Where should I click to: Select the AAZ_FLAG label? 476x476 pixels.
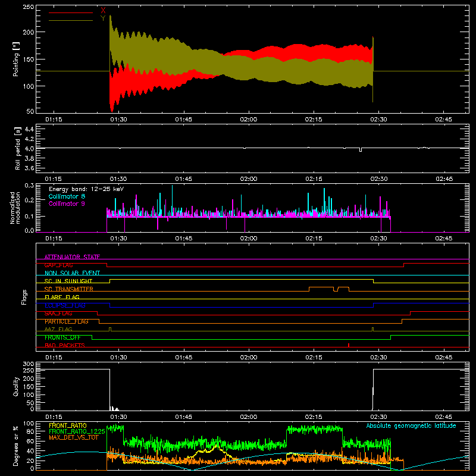[58, 329]
